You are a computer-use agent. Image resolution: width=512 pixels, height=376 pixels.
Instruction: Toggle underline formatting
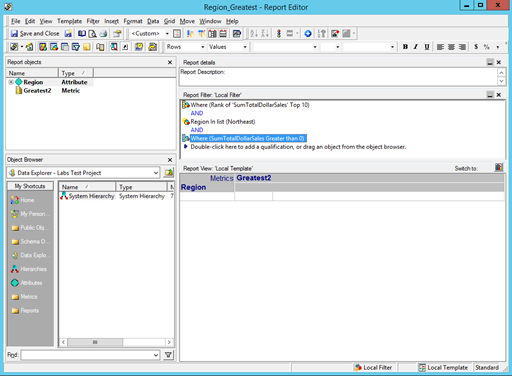coord(427,47)
